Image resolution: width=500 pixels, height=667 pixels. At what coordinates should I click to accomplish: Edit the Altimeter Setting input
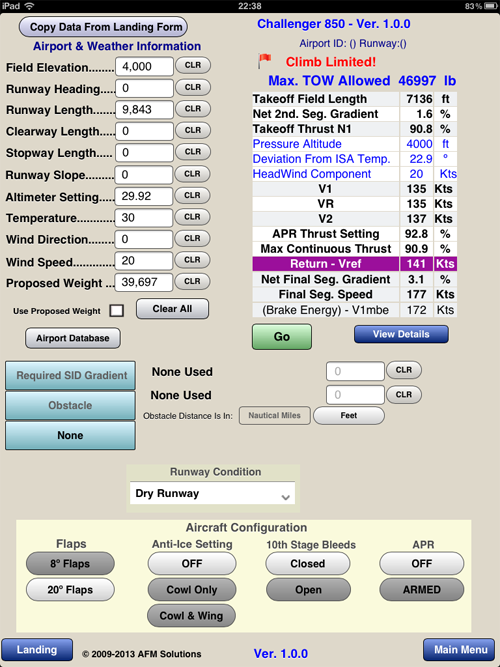tap(144, 197)
